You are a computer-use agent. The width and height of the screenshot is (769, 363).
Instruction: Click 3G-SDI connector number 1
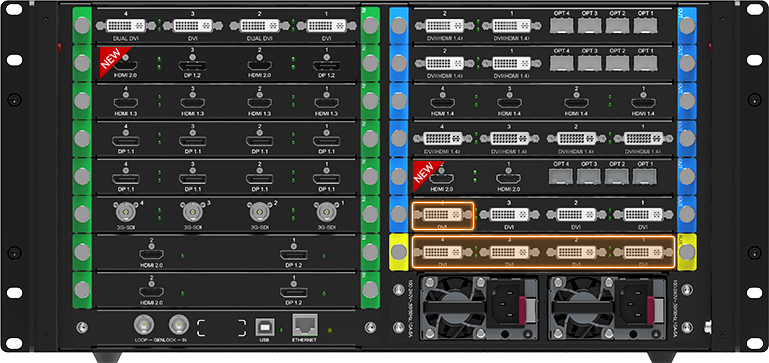(325, 211)
